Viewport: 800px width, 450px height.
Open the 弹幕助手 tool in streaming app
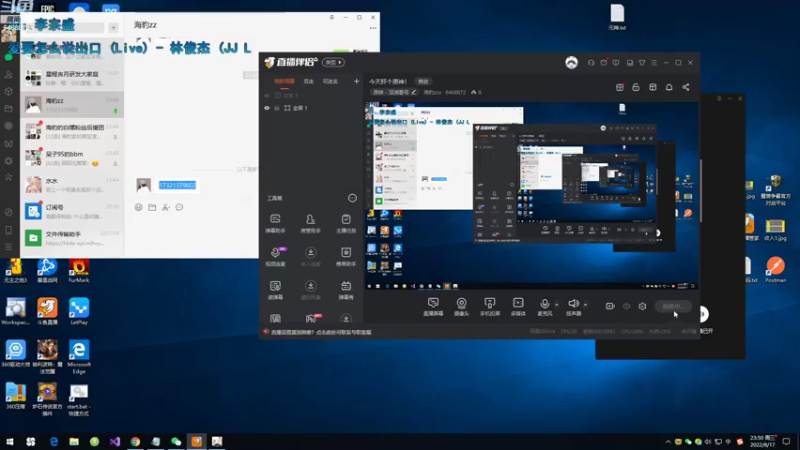pos(275,223)
